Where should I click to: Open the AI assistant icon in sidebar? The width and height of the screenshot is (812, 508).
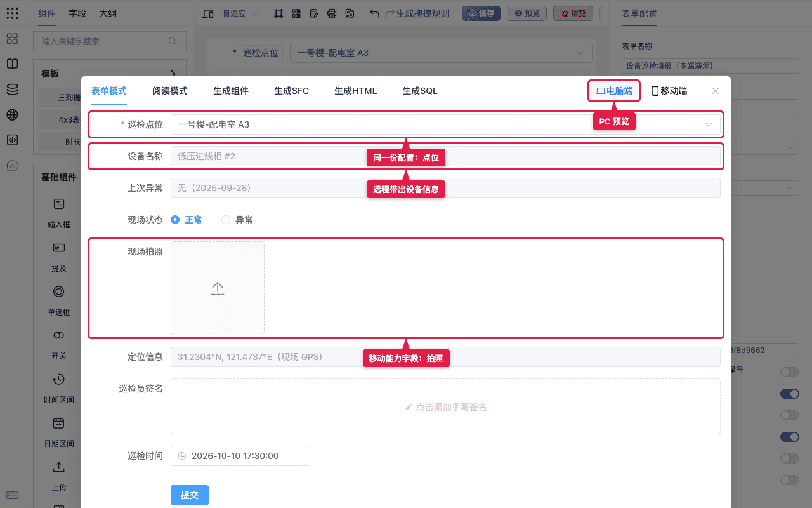pos(12,166)
